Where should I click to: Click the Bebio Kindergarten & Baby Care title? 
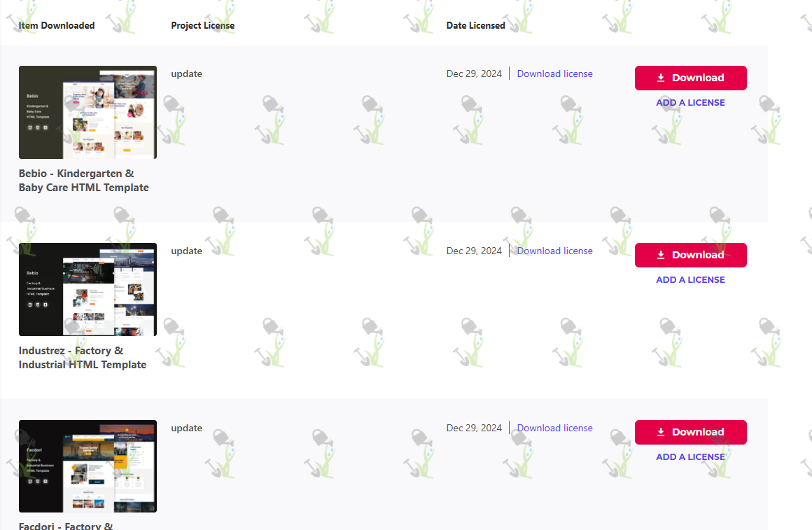tap(84, 181)
